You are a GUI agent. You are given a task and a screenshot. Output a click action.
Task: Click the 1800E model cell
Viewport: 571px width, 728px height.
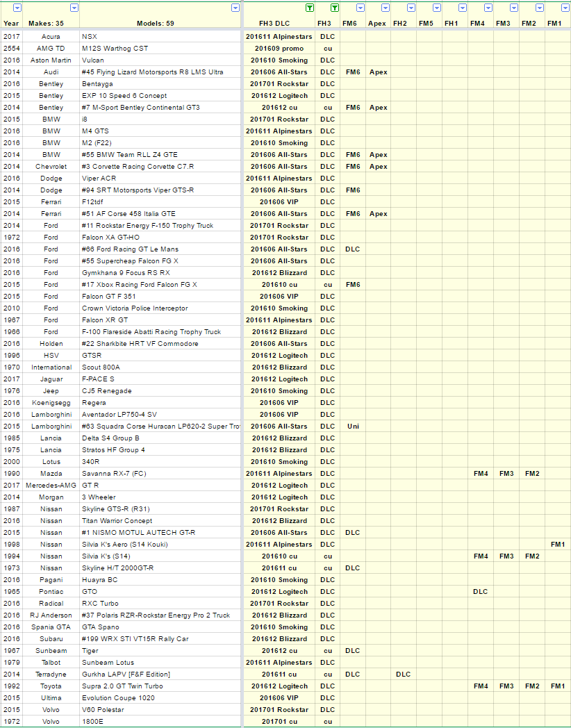(160, 722)
